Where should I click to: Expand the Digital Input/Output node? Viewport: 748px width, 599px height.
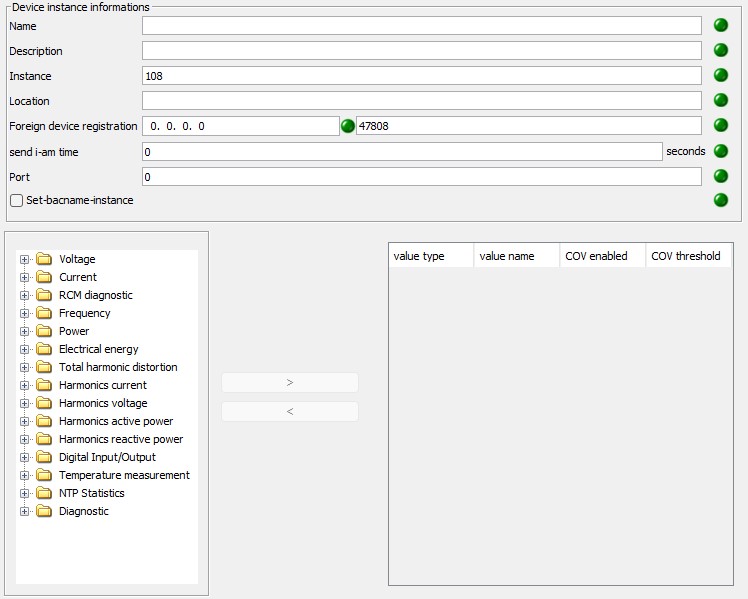pyautogui.click(x=25, y=457)
